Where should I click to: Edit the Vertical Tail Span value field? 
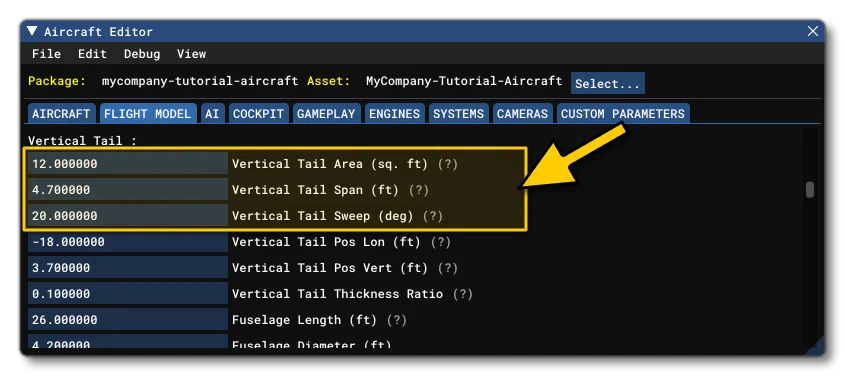tap(128, 190)
